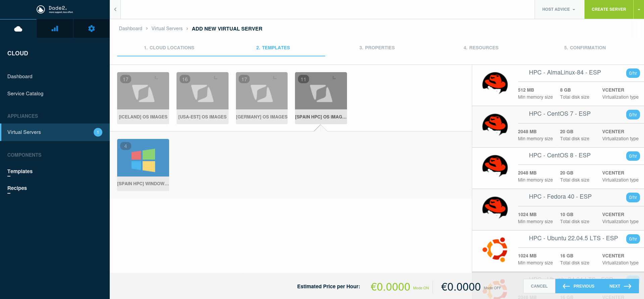Click the APPLIANCES section heading

(x=23, y=116)
